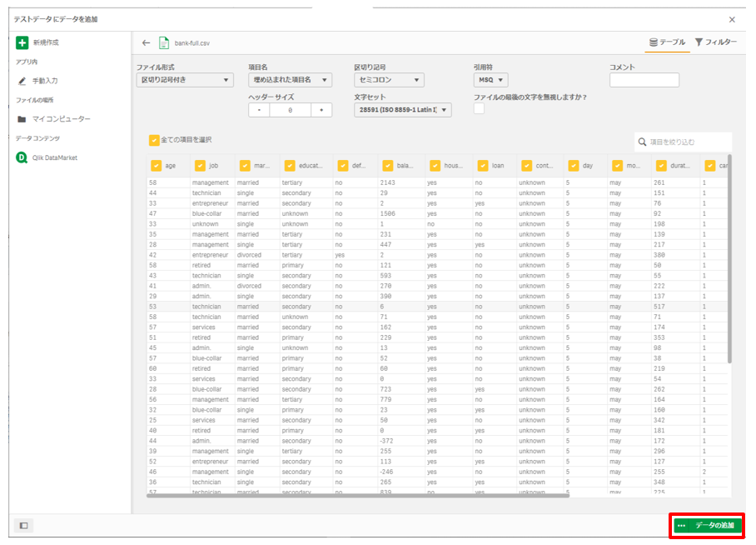
Task: Click the search magnifier in 項目を絞り込む
Action: click(x=641, y=142)
